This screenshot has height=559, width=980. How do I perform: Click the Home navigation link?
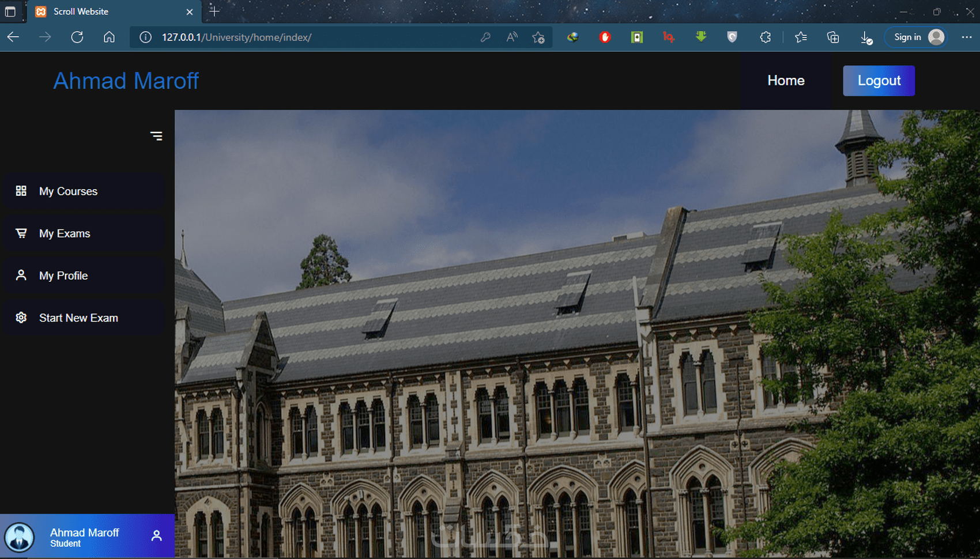pos(786,81)
